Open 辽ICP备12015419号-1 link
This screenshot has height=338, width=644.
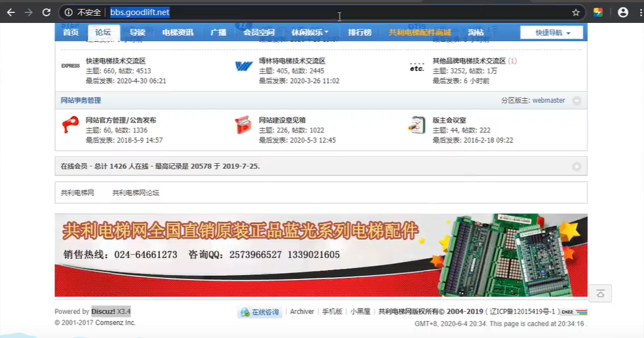pyautogui.click(x=523, y=311)
